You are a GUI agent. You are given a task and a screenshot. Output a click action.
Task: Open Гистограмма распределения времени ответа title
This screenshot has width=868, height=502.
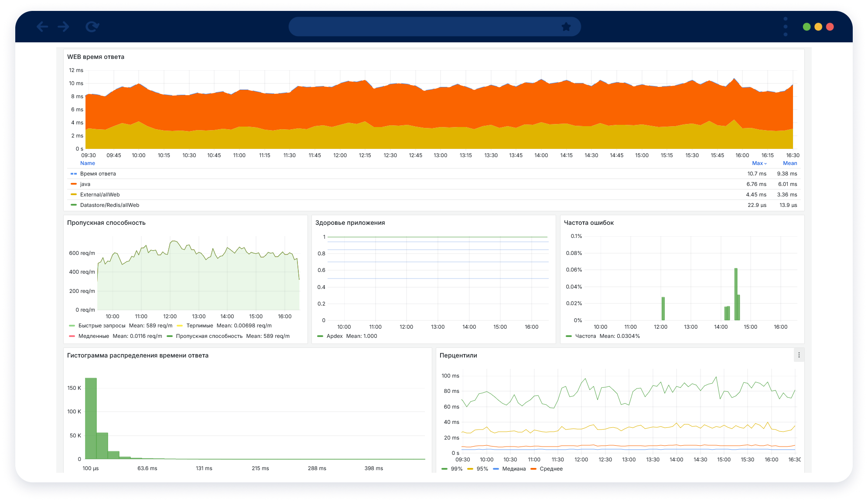point(138,355)
